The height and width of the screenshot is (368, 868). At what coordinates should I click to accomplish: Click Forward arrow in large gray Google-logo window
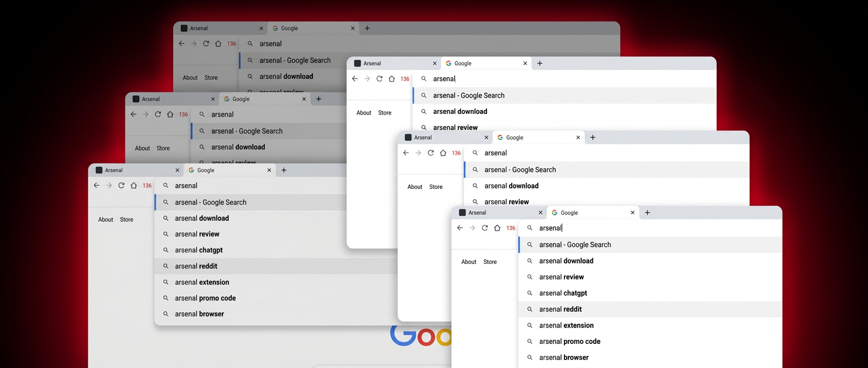tap(109, 186)
